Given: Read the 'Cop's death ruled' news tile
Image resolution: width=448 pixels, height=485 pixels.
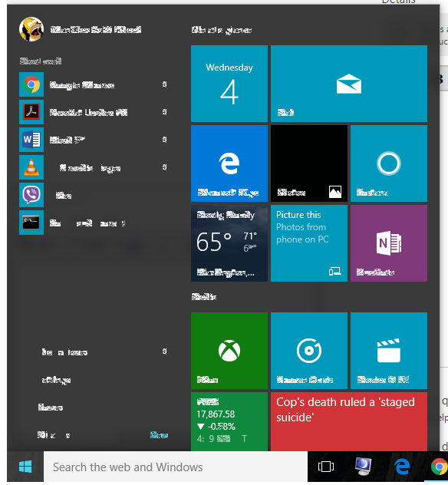Looking at the screenshot, I should [x=349, y=421].
